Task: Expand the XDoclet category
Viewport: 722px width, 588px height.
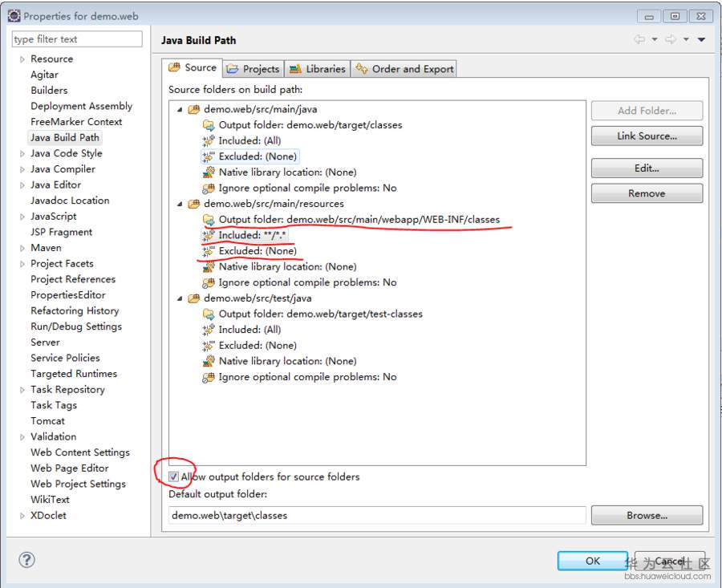Action: click(x=22, y=515)
